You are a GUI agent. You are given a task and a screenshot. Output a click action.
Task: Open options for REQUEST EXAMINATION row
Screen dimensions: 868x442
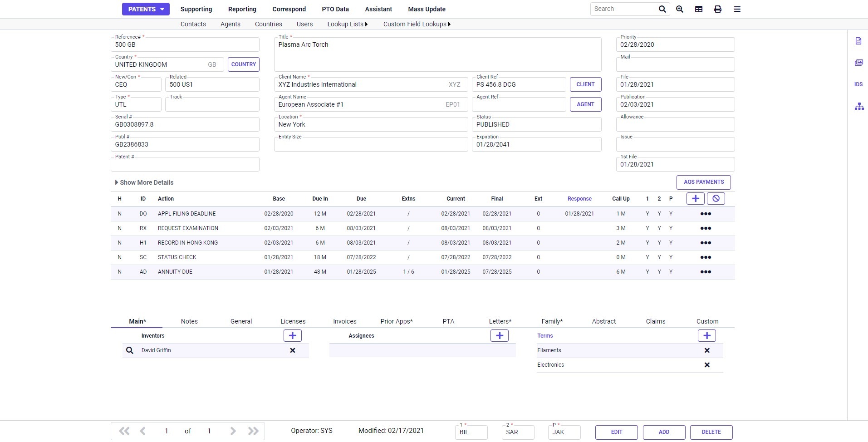click(706, 228)
